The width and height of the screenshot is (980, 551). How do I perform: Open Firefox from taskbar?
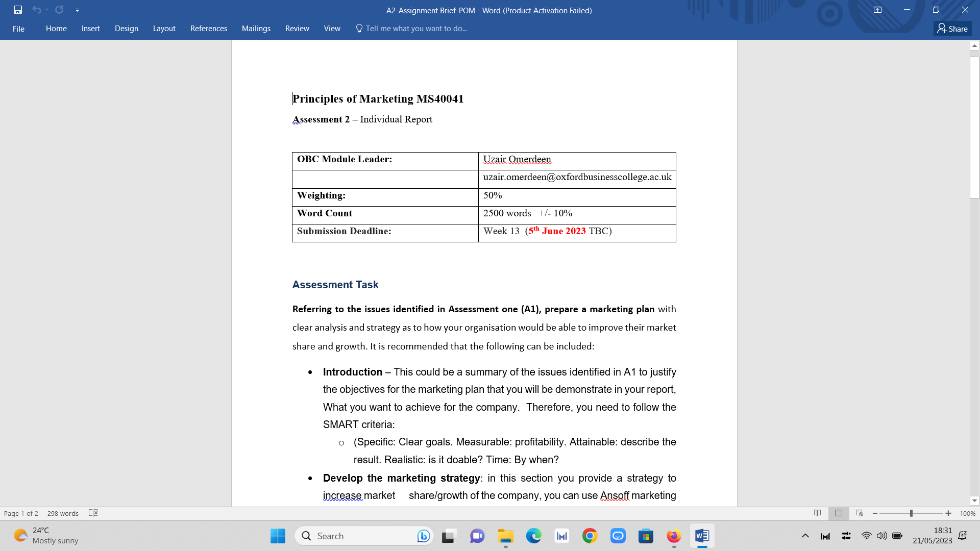pyautogui.click(x=674, y=536)
